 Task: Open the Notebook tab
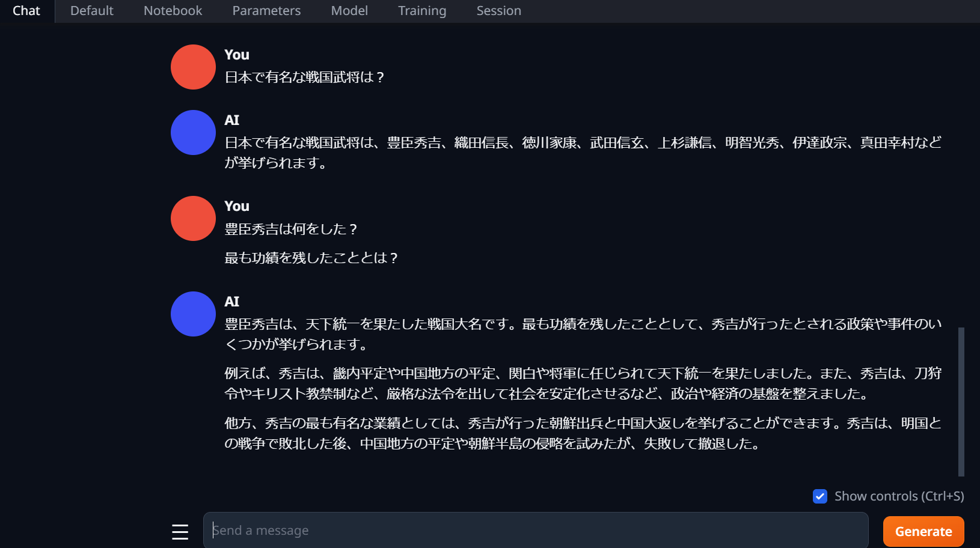pyautogui.click(x=173, y=11)
